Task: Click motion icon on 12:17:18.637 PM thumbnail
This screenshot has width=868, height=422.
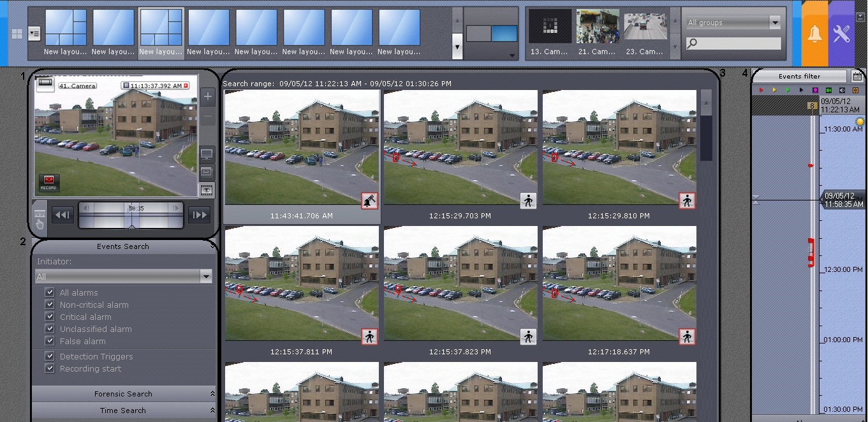Action: (x=687, y=336)
